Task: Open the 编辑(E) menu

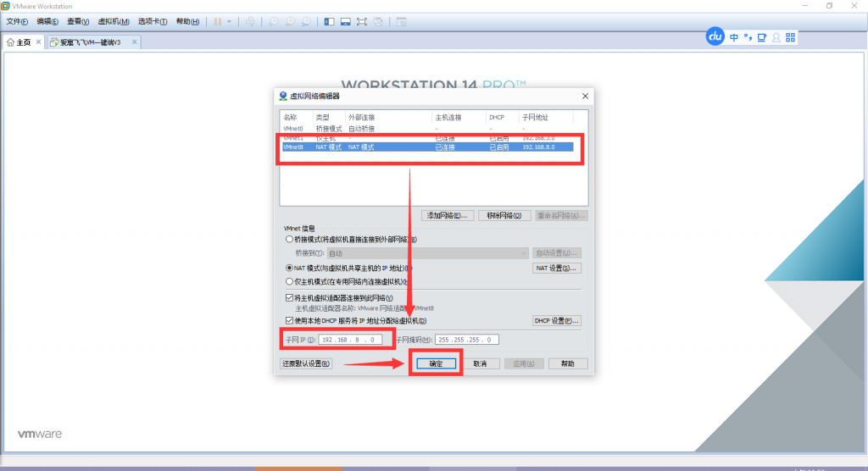Action: tap(47, 21)
